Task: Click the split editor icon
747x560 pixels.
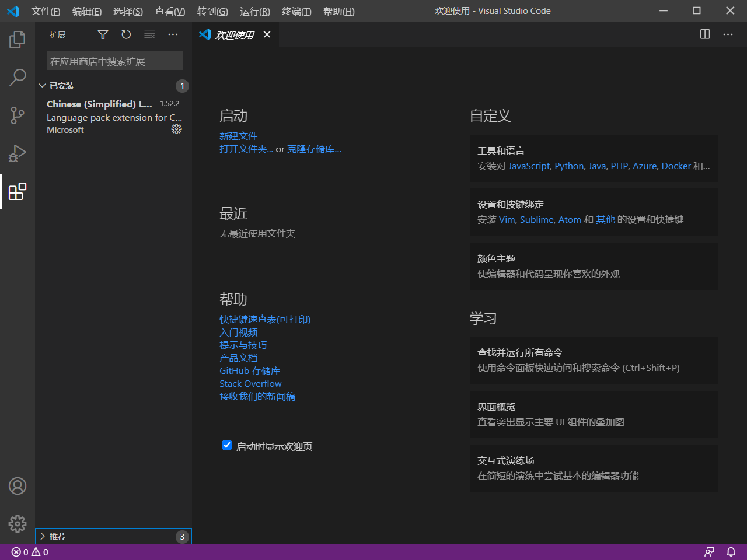Action: (704, 34)
